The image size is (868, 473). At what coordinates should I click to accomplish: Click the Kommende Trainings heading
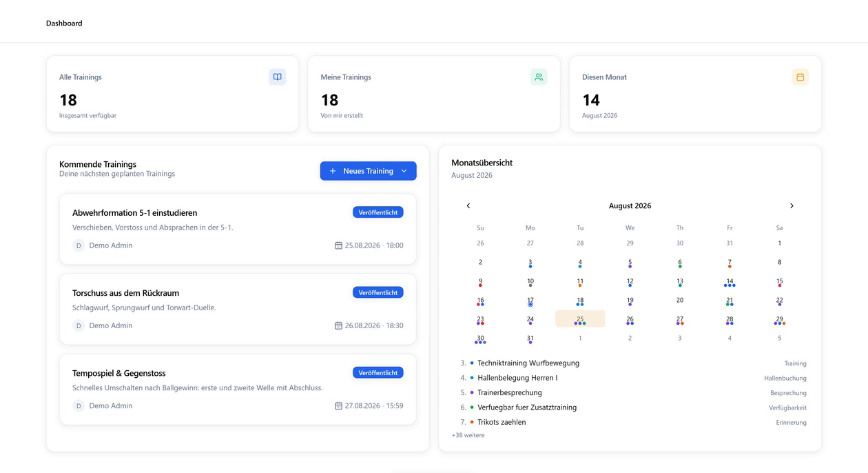(98, 164)
